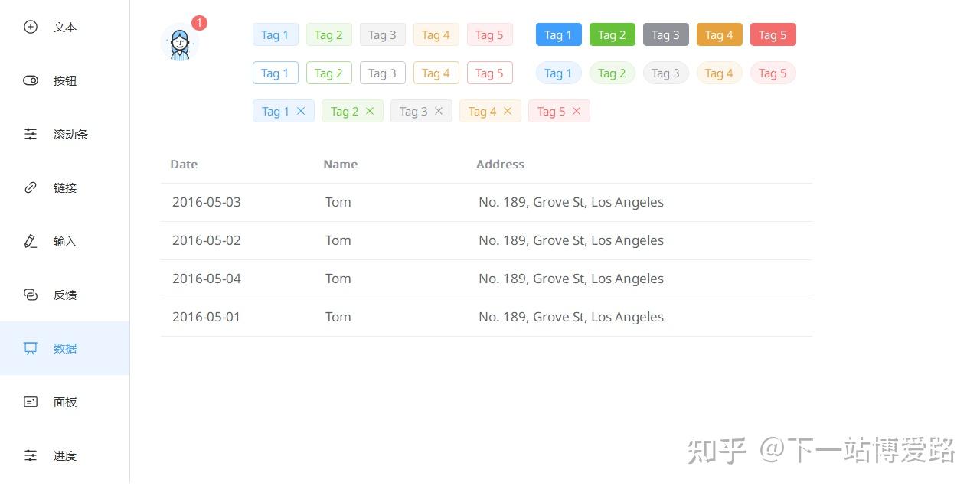Click white outlined Tag 3
The image size is (980, 489).
(383, 73)
